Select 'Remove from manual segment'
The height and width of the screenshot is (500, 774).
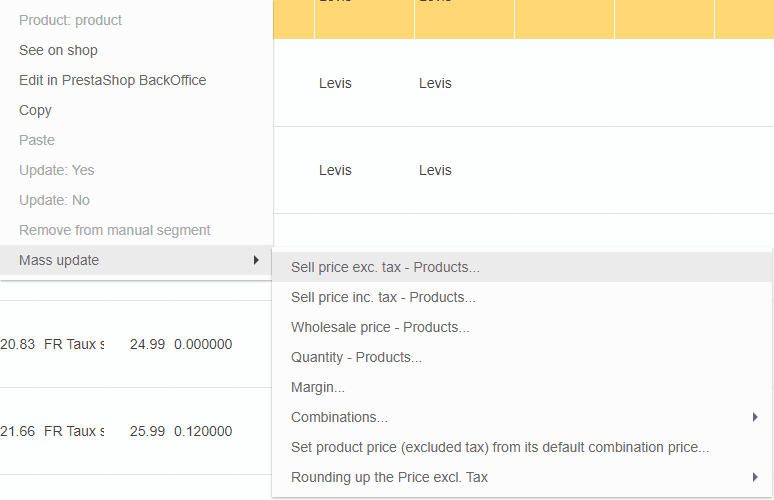(x=114, y=230)
